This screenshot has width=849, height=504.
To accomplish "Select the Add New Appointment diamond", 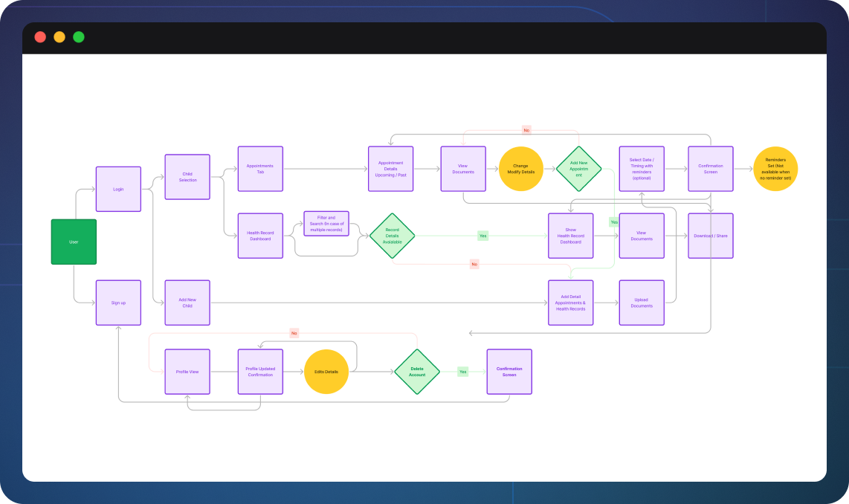I will 578,169.
